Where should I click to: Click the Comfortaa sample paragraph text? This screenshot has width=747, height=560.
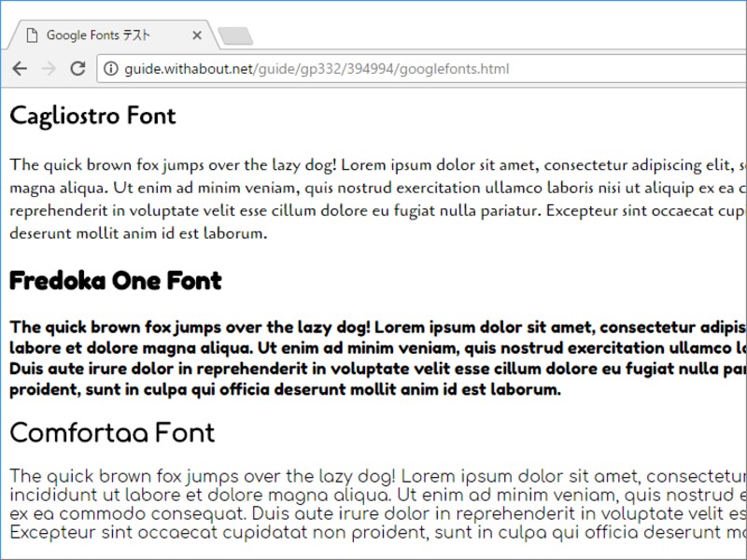(x=373, y=504)
